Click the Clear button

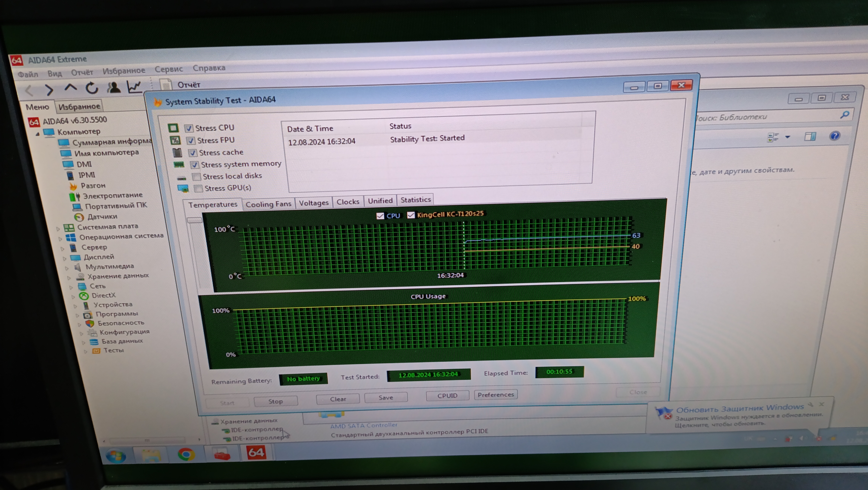tap(338, 399)
